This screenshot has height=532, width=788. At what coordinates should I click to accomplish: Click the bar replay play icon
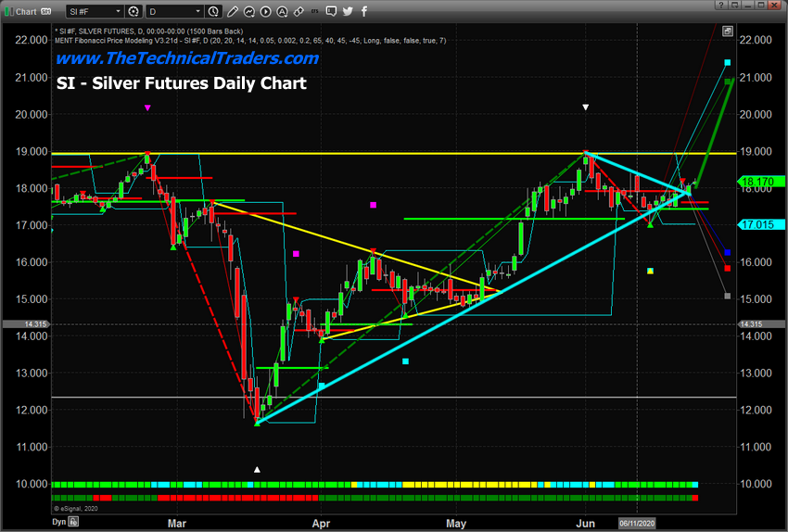pyautogui.click(x=265, y=11)
